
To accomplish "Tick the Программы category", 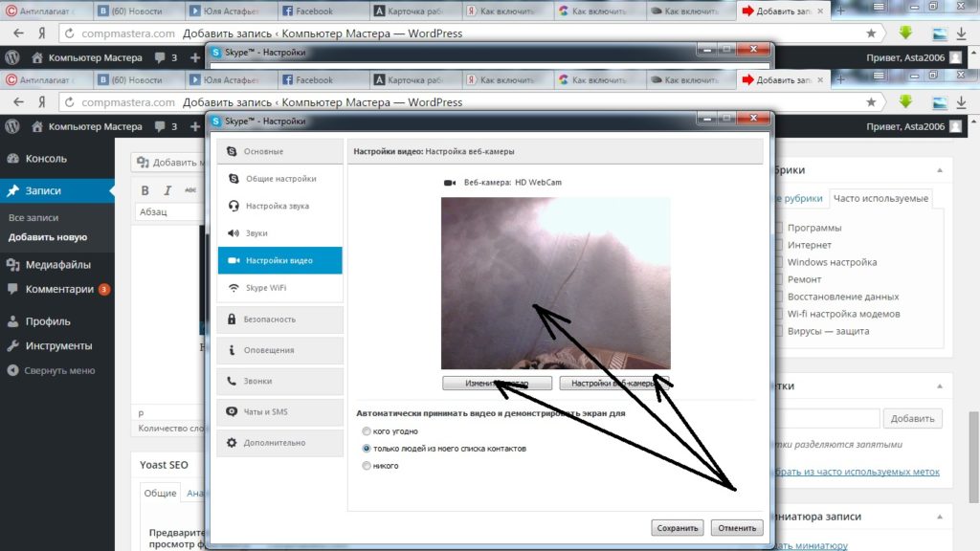I will [779, 228].
